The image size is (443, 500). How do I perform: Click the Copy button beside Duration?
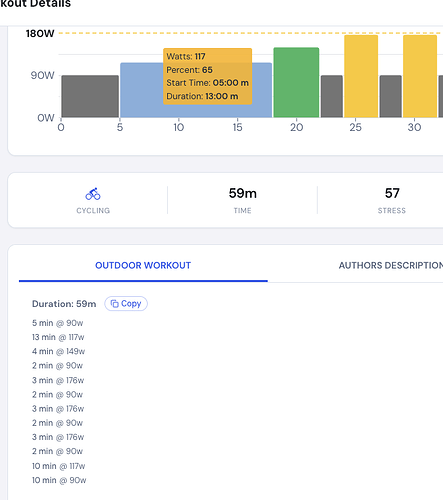point(126,304)
